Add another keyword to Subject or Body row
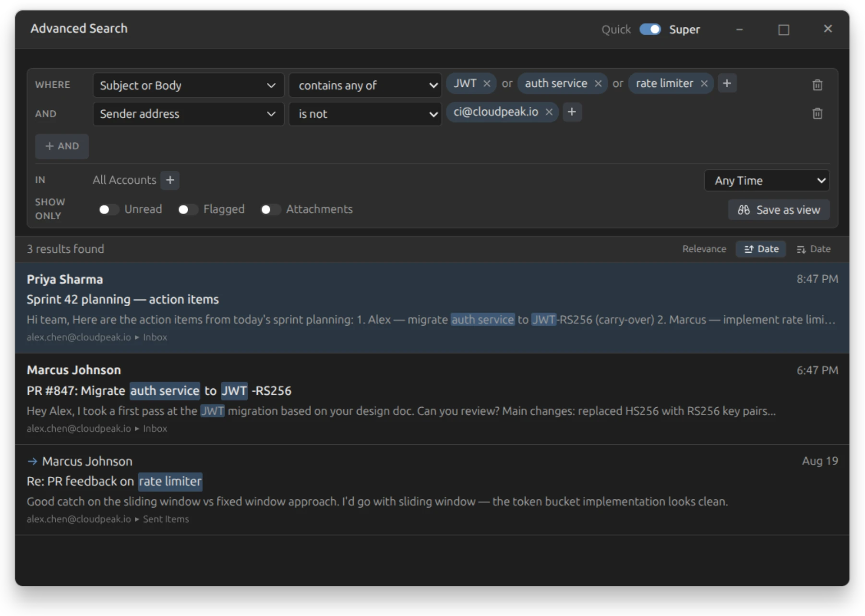 pyautogui.click(x=727, y=83)
